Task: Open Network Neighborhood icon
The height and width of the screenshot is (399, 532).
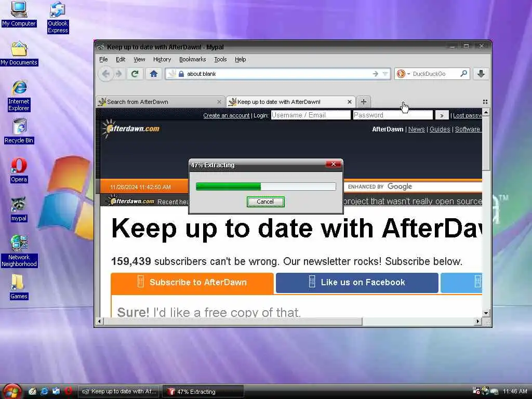Action: (19, 251)
